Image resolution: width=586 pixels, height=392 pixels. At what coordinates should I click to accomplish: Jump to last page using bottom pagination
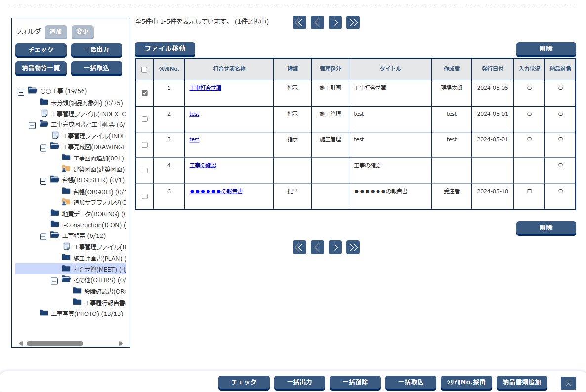pyautogui.click(x=353, y=247)
